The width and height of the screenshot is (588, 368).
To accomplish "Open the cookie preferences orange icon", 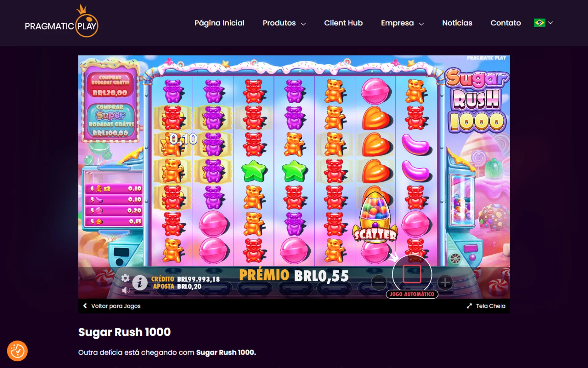I will coord(17,351).
